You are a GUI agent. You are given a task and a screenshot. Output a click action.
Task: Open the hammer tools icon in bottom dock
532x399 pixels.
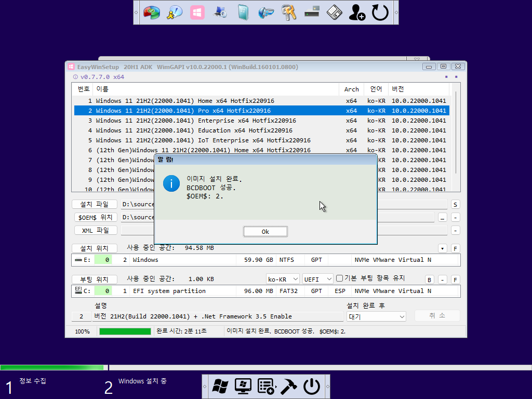[289, 387]
